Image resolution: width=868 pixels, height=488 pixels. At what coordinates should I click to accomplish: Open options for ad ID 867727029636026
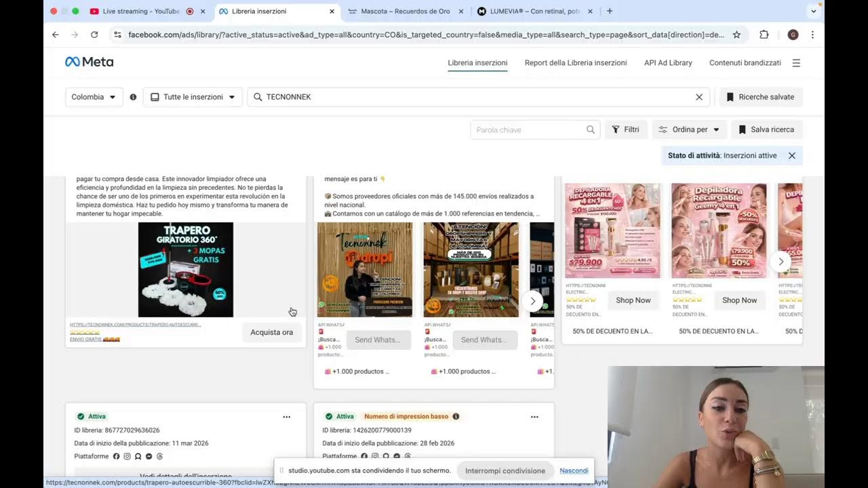point(287,417)
